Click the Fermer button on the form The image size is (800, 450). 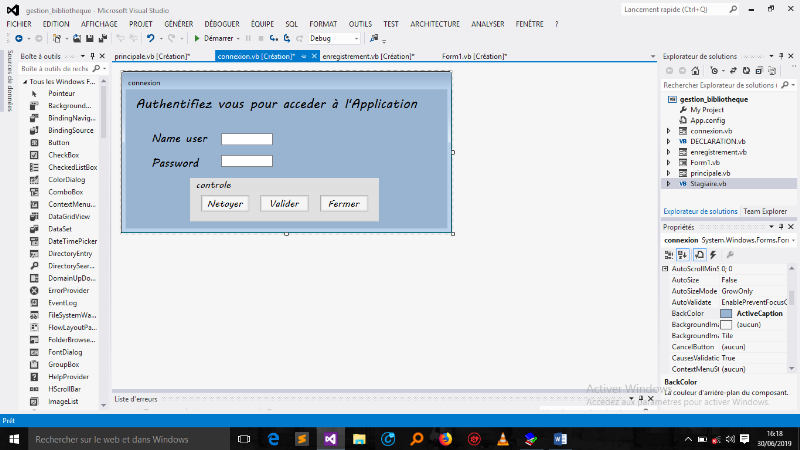click(x=344, y=204)
